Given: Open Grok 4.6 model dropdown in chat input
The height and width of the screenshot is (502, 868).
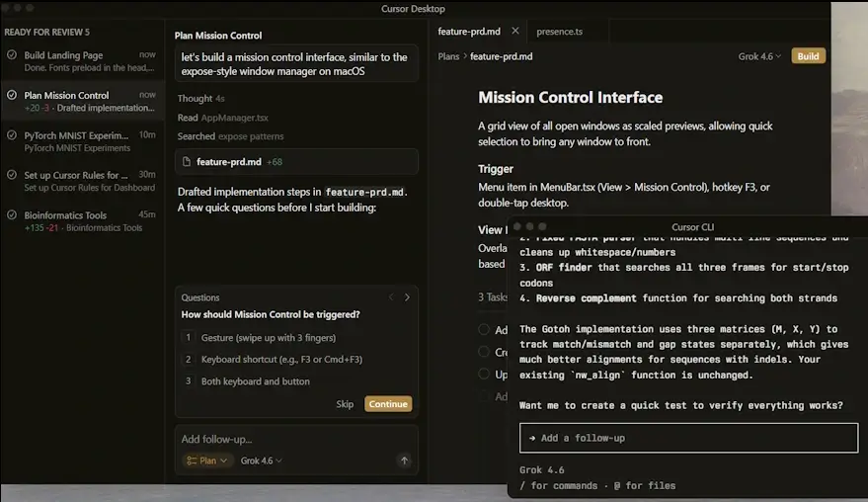Looking at the screenshot, I should click(x=262, y=460).
